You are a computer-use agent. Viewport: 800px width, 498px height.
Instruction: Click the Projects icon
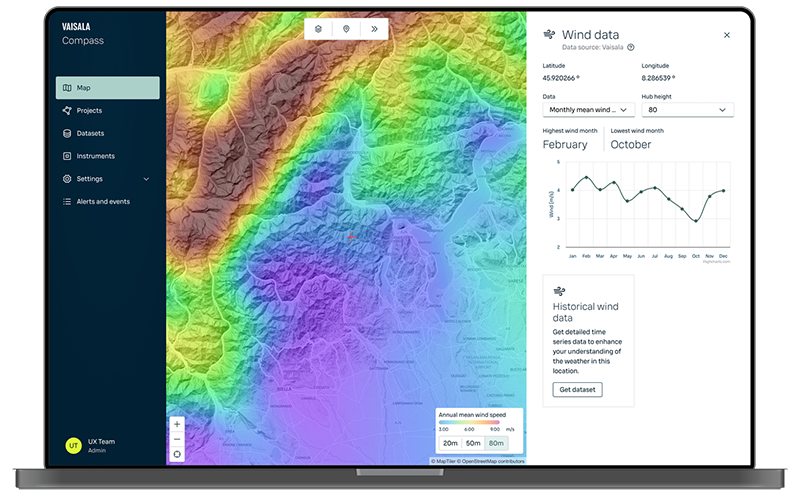tap(67, 111)
